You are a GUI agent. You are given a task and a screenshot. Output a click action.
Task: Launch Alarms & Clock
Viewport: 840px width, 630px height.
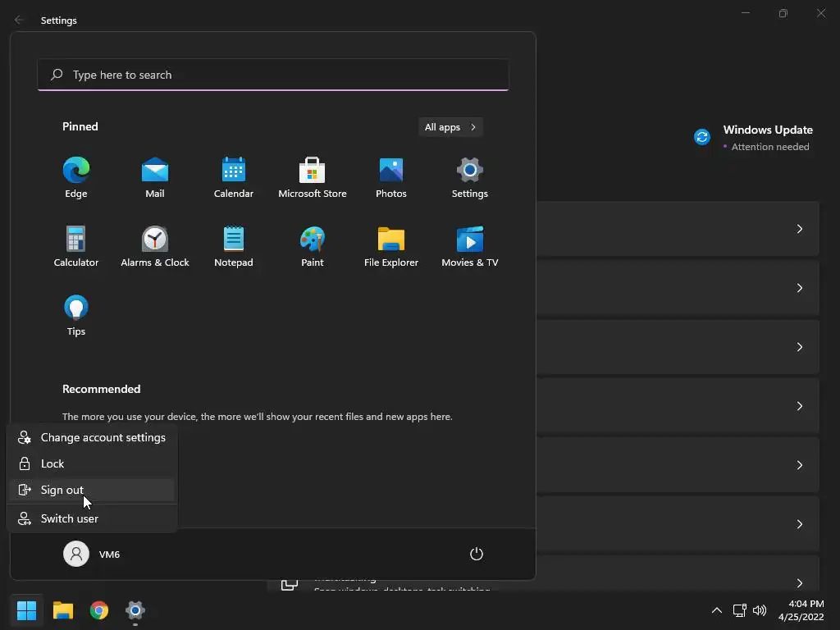pyautogui.click(x=155, y=246)
